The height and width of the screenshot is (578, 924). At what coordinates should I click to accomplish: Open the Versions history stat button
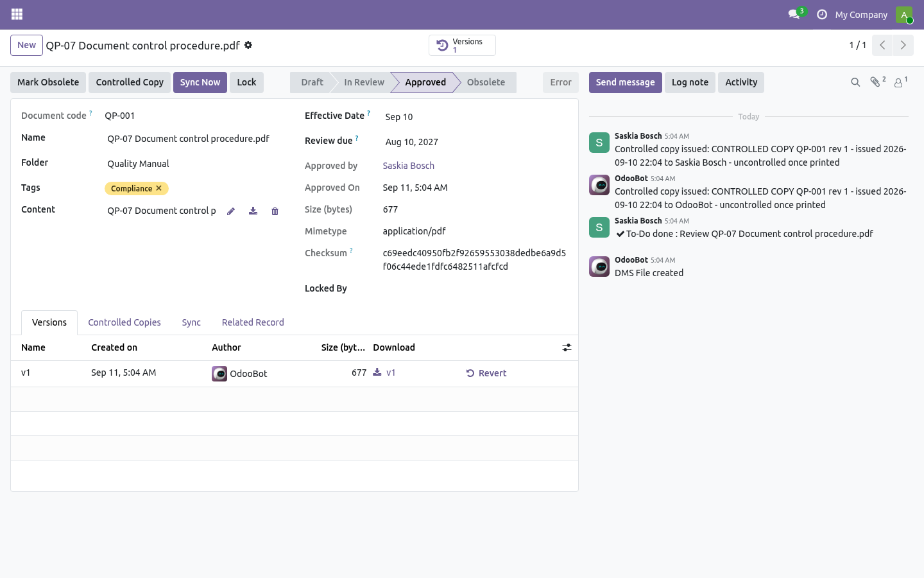click(462, 46)
